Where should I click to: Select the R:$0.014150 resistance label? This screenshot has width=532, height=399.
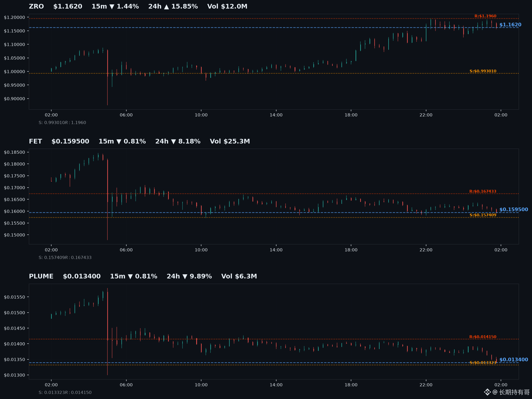click(x=483, y=337)
